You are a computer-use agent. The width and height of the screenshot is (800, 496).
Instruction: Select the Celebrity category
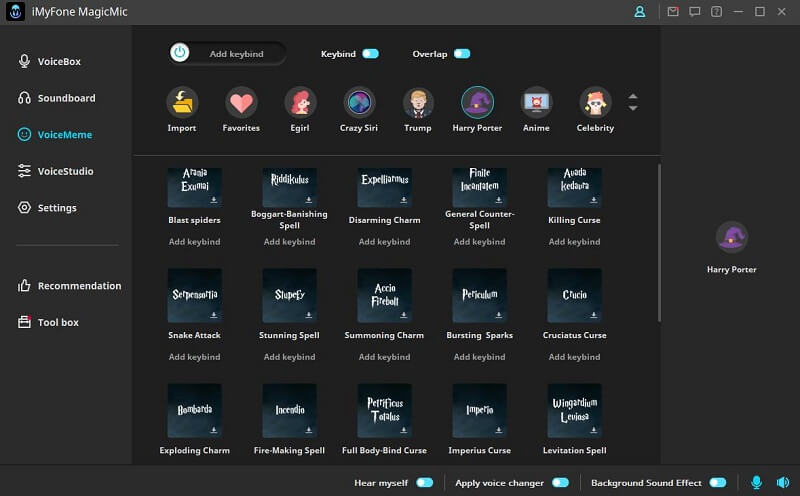595,103
